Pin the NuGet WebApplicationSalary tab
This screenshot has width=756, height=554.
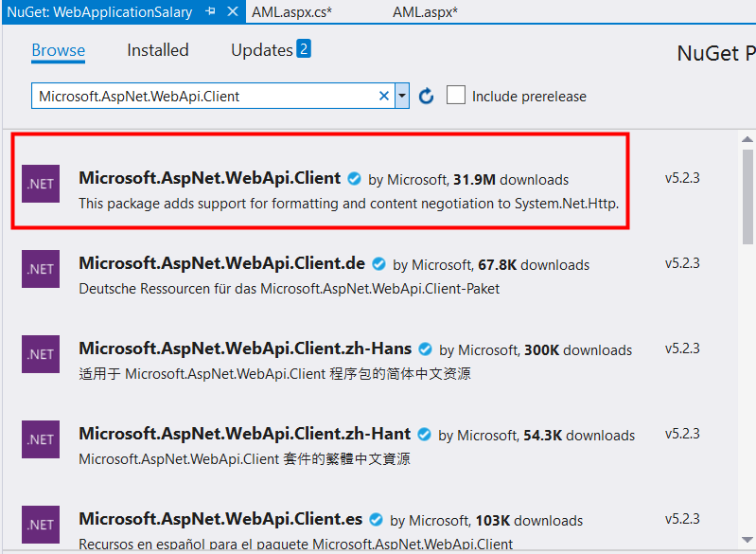210,12
